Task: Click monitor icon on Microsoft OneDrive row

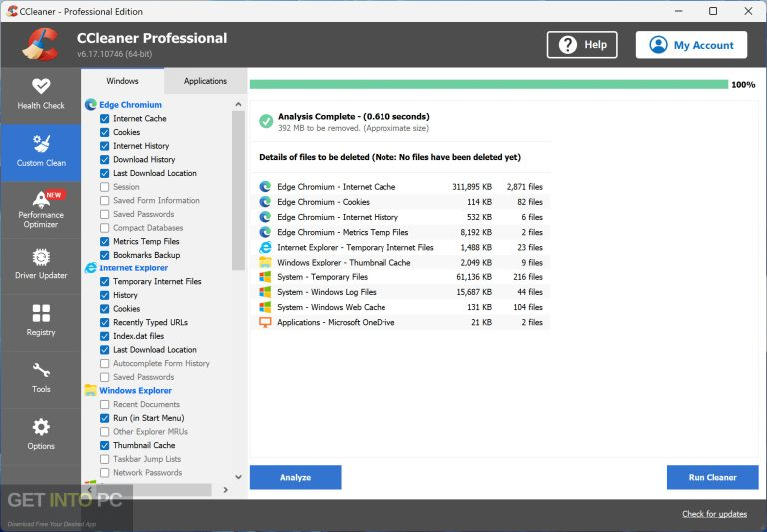Action: pos(265,322)
